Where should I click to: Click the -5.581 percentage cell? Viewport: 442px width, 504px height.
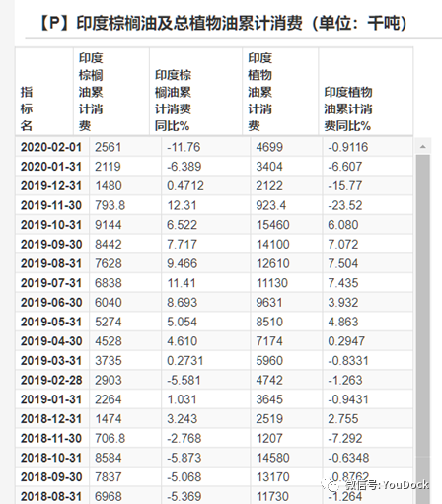(x=206, y=380)
